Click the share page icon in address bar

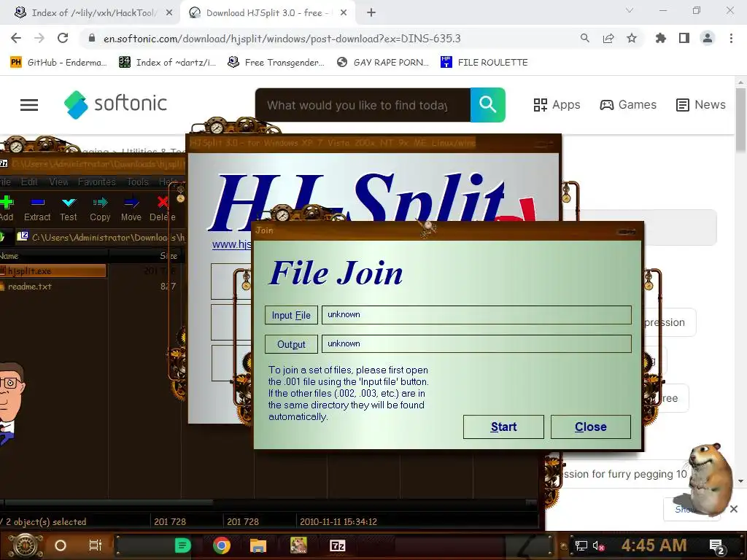tap(608, 38)
